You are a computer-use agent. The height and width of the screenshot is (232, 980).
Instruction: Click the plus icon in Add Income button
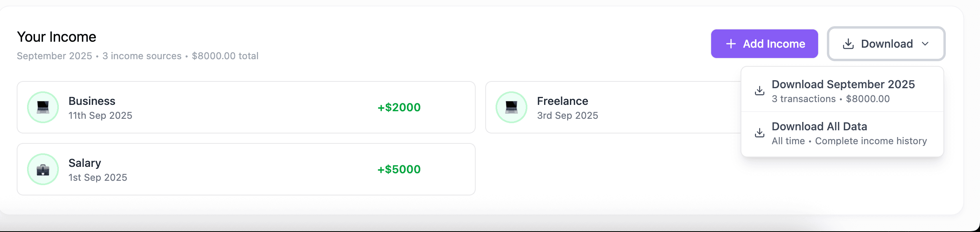pyautogui.click(x=731, y=44)
